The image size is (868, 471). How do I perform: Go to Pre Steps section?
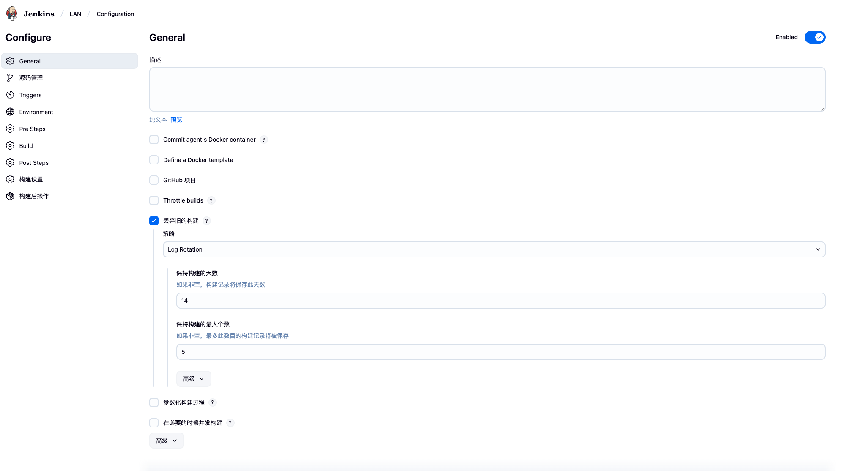coord(32,129)
